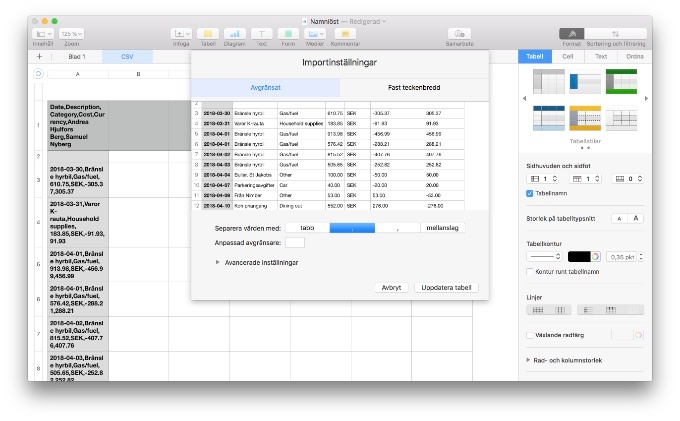
Task: Switch to Fast teckenbredd tab
Action: pyautogui.click(x=414, y=88)
